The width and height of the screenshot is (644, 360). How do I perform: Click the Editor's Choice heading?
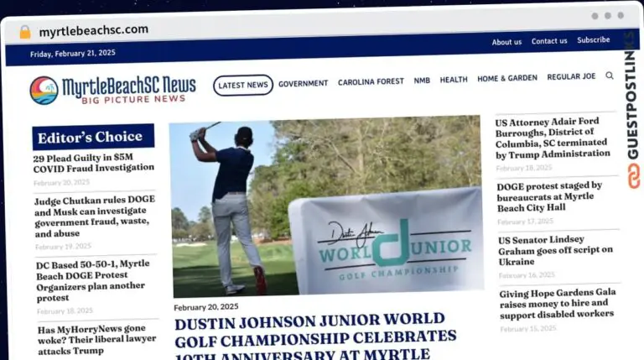click(x=93, y=137)
